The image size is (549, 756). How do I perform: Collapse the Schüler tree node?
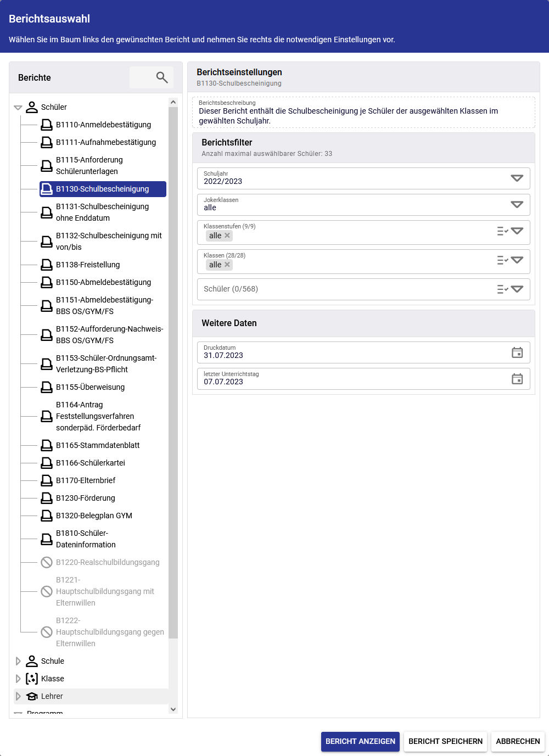[x=18, y=108]
